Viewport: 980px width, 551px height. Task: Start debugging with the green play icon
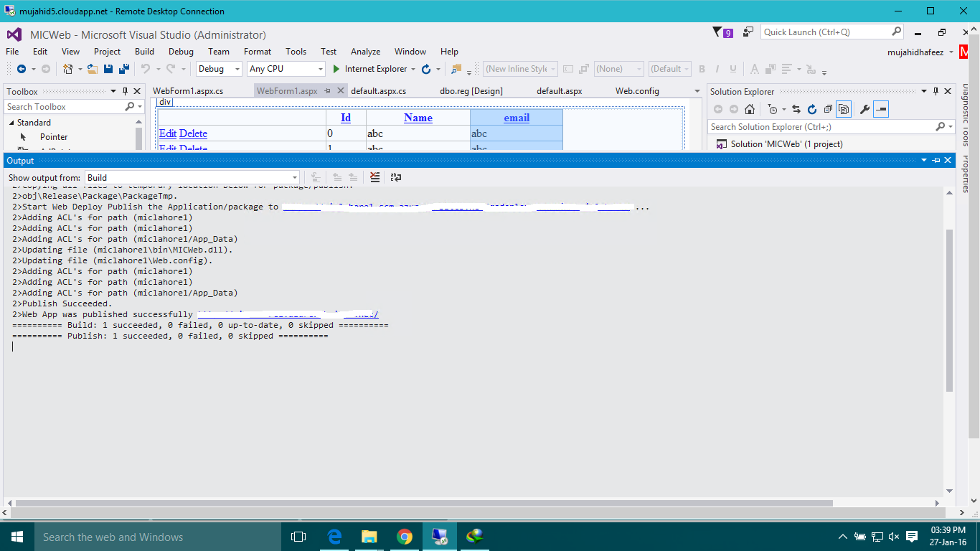click(x=336, y=69)
